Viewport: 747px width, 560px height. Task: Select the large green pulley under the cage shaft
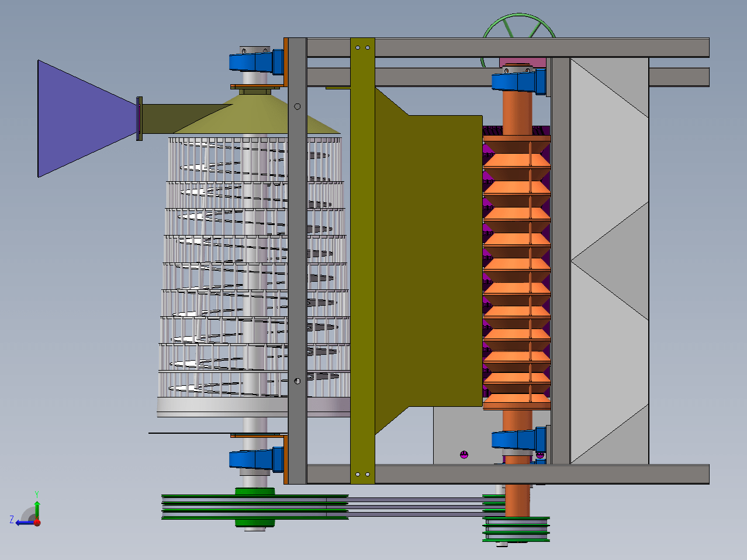click(255, 508)
